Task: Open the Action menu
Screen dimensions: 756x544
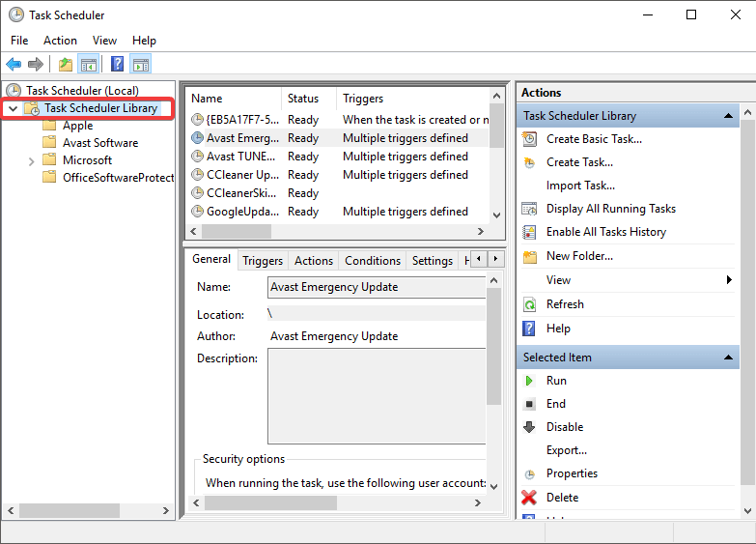Action: (x=60, y=41)
